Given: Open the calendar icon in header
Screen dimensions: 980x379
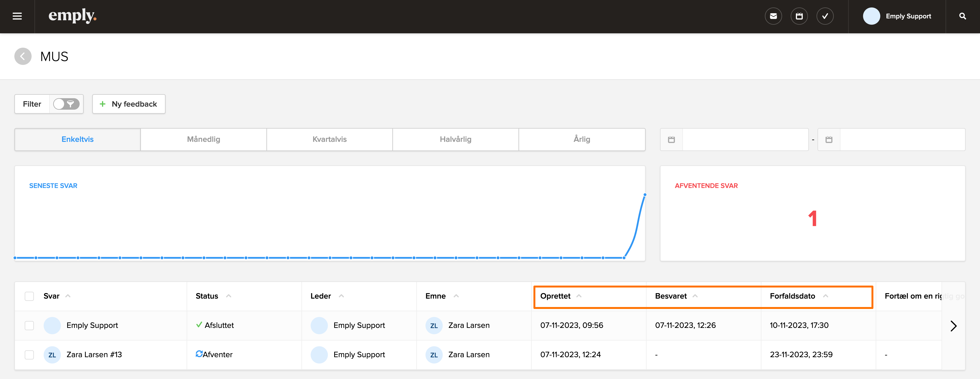Looking at the screenshot, I should 799,16.
